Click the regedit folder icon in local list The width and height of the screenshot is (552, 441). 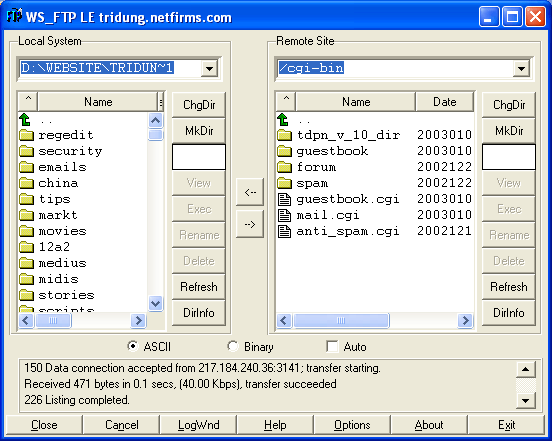click(x=26, y=135)
